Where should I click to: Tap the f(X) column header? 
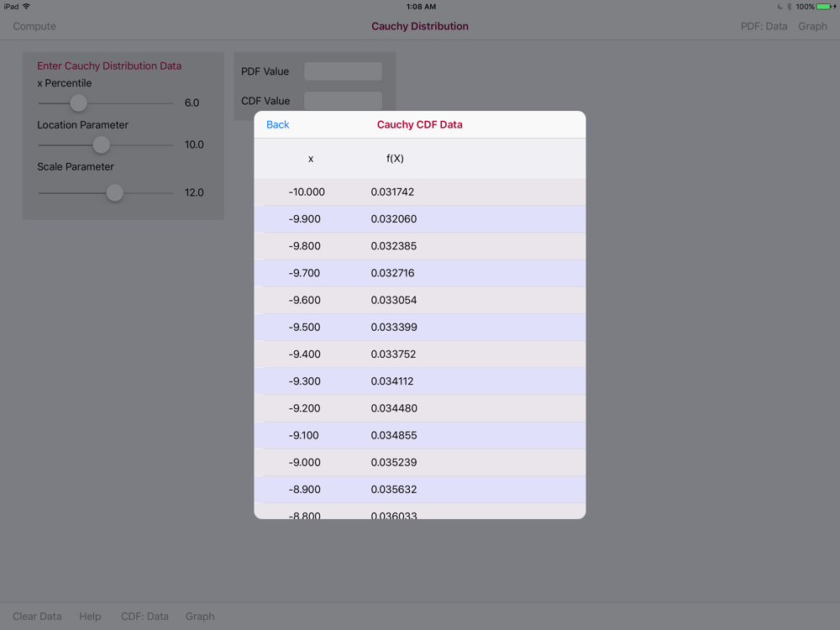click(x=395, y=159)
